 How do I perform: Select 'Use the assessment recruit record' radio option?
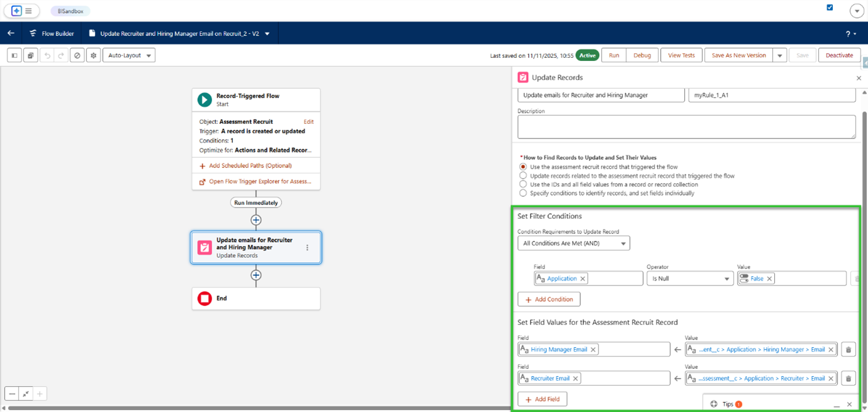[x=523, y=167]
